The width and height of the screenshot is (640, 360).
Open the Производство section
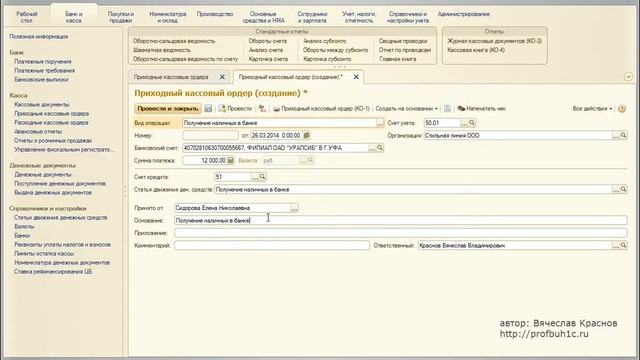[x=215, y=14]
